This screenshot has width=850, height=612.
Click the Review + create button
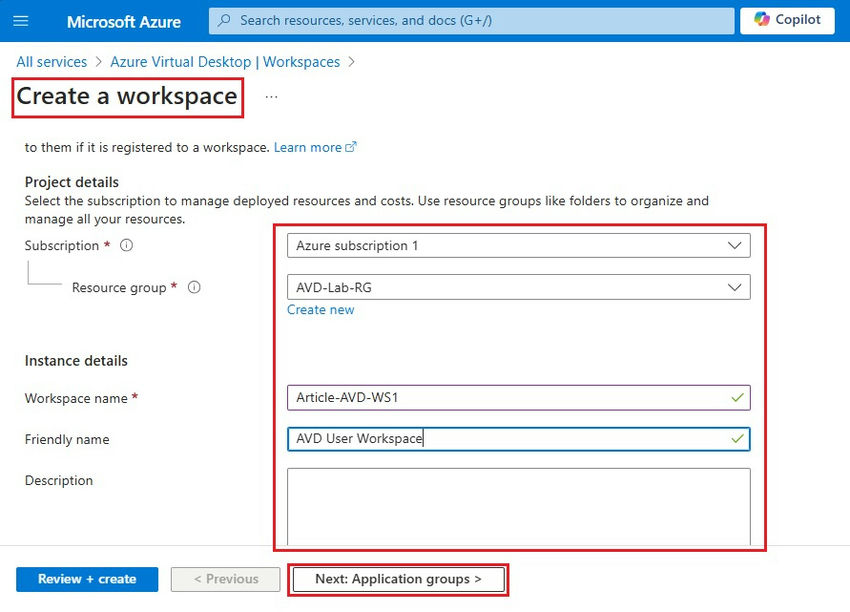[86, 579]
